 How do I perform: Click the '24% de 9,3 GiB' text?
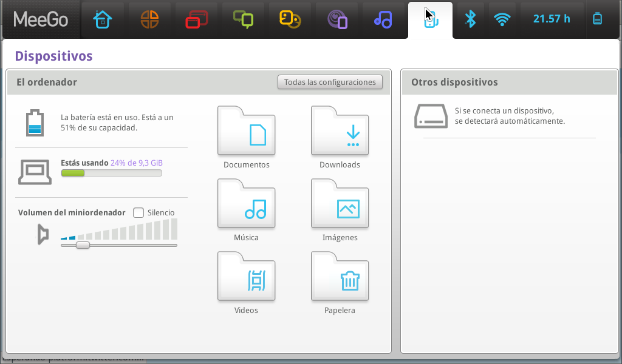(137, 163)
